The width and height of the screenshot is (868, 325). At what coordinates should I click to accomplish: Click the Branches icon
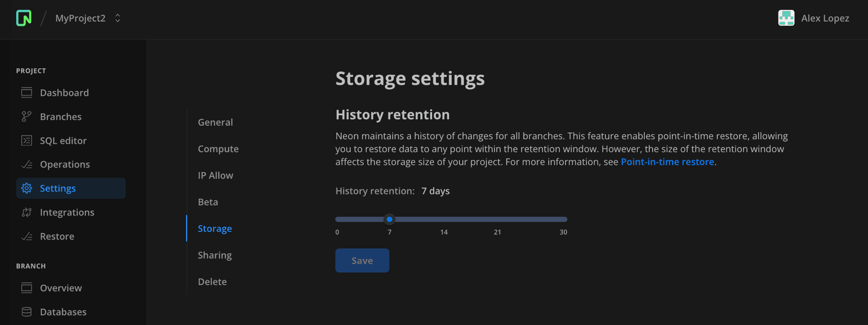click(x=27, y=117)
